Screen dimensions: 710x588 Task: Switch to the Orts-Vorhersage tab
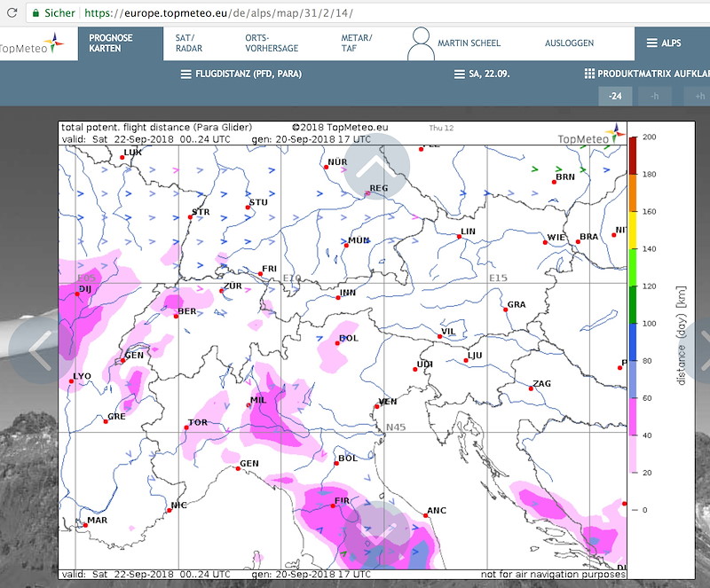[x=272, y=43]
